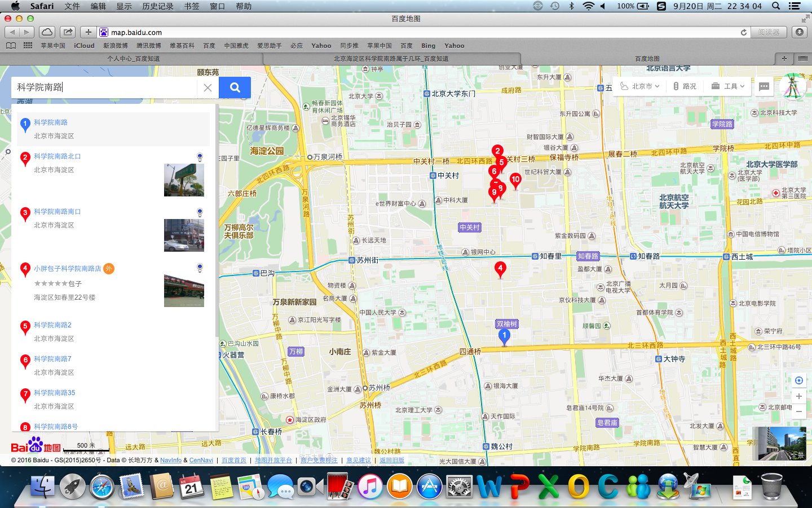Image resolution: width=812 pixels, height=508 pixels.
Task: Expand the 工具 tools dropdown
Action: click(729, 86)
